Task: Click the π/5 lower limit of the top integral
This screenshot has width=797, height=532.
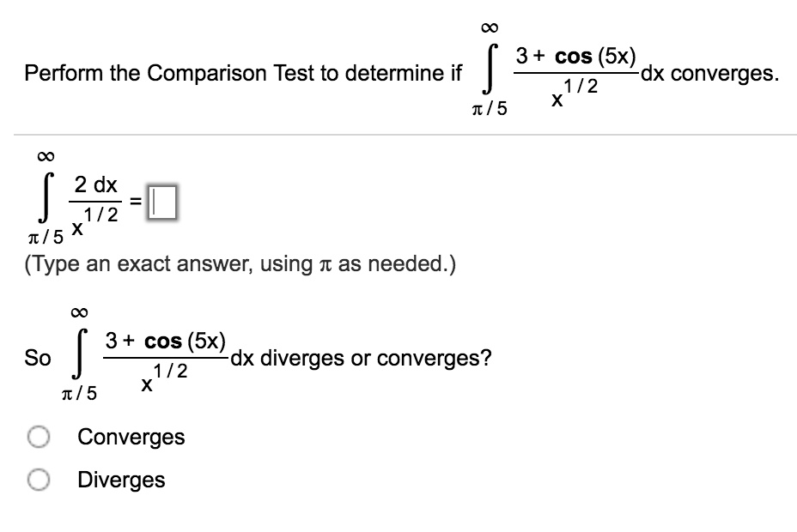Action: tap(490, 109)
